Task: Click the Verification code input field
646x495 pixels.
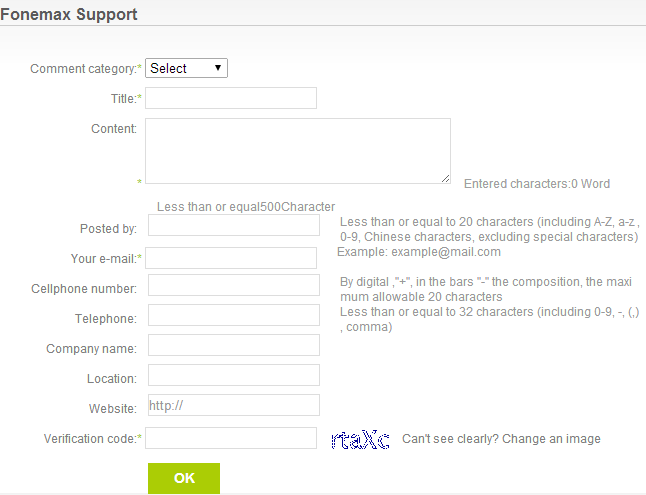Action: 231,438
